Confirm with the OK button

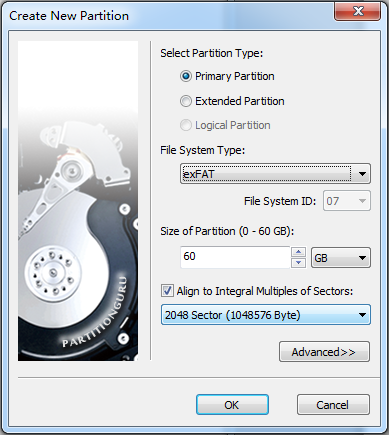[232, 405]
